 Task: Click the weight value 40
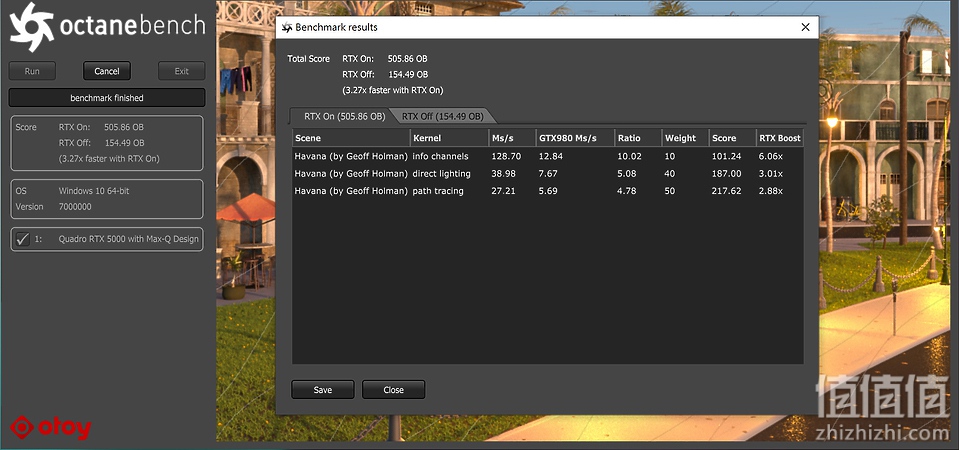[670, 174]
